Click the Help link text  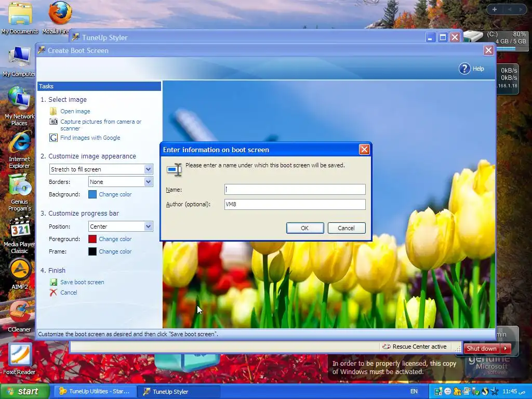478,69
